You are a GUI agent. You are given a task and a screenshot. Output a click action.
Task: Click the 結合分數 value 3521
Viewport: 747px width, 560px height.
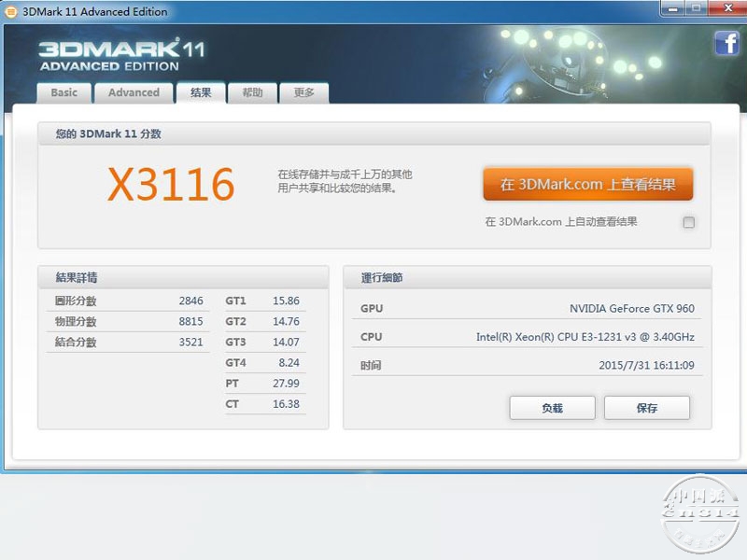pyautogui.click(x=191, y=342)
